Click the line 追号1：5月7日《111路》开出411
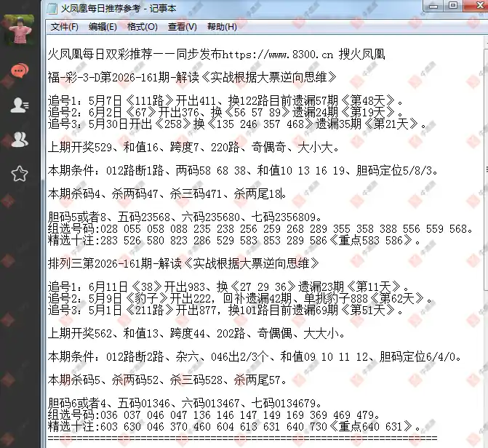Screen dimensions: 488x448 pos(226,101)
